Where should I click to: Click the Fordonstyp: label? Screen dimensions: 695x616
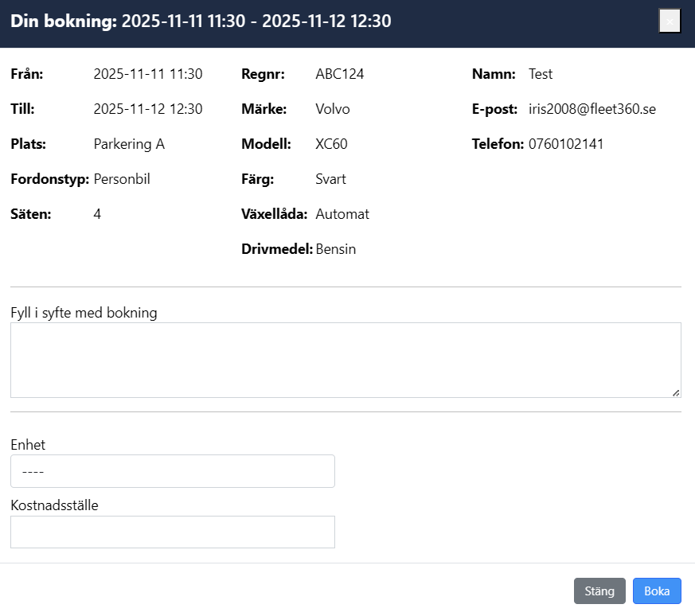pyautogui.click(x=50, y=178)
